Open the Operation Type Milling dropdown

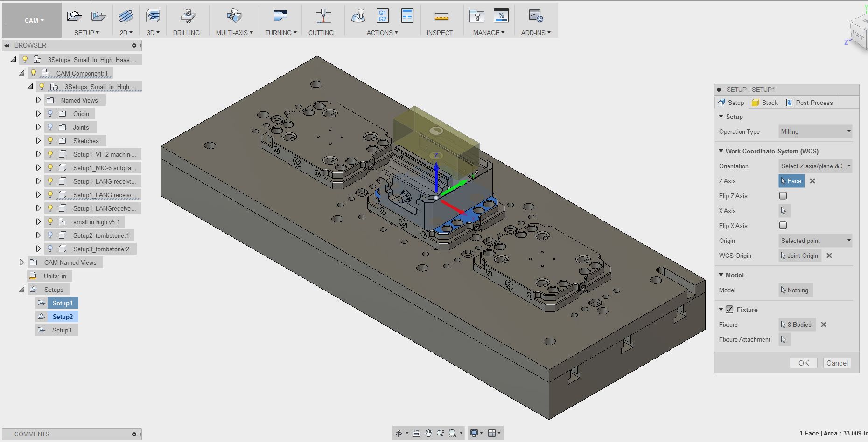point(815,131)
